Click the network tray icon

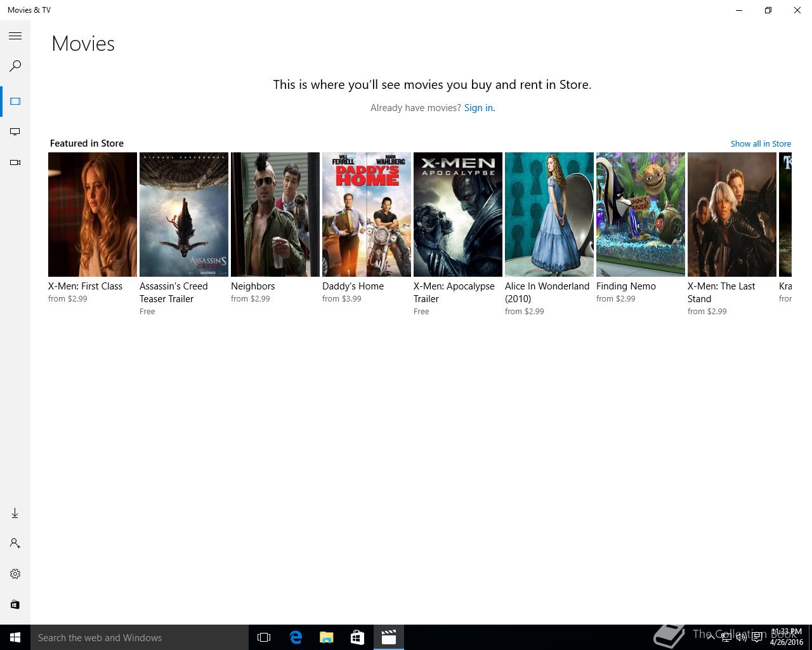[726, 637]
